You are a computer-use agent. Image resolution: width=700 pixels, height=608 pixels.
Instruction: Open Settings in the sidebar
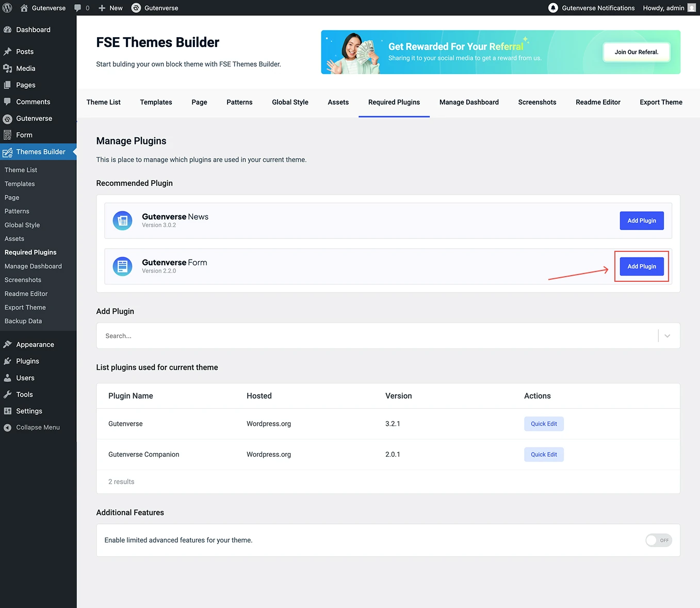(x=29, y=411)
